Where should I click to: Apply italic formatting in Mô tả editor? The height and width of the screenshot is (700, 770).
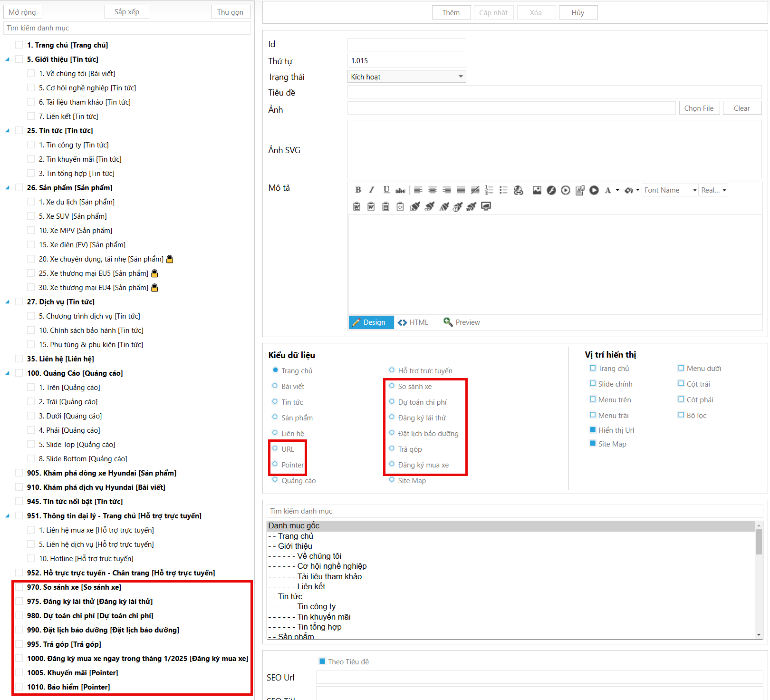(372, 190)
